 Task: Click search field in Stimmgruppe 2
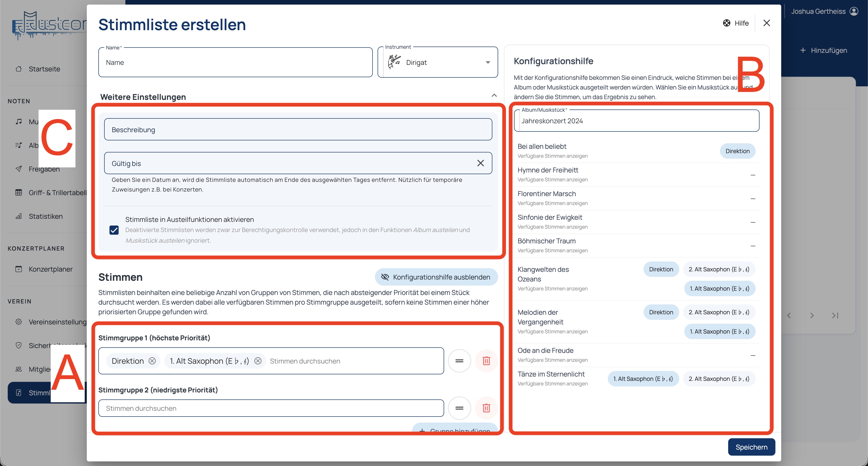coord(271,408)
